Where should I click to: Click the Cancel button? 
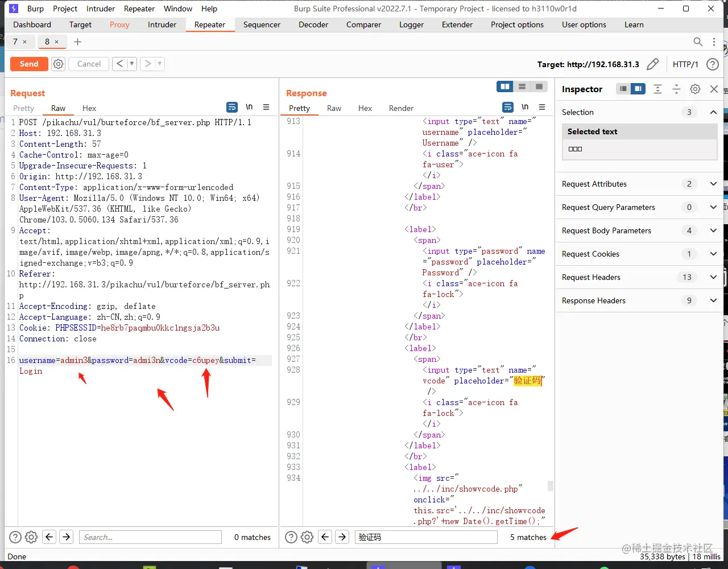point(89,64)
